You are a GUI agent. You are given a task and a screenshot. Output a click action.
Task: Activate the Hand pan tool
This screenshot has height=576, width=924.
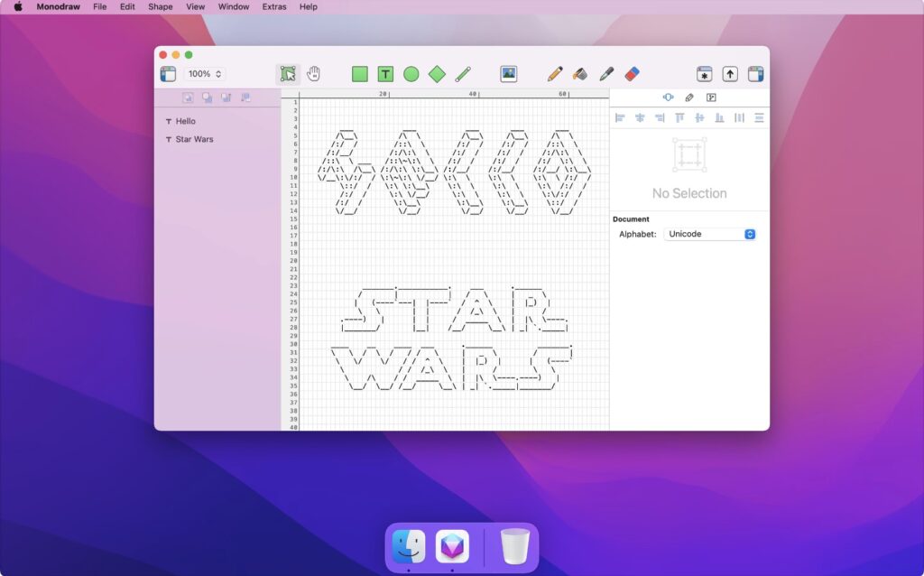(x=313, y=74)
